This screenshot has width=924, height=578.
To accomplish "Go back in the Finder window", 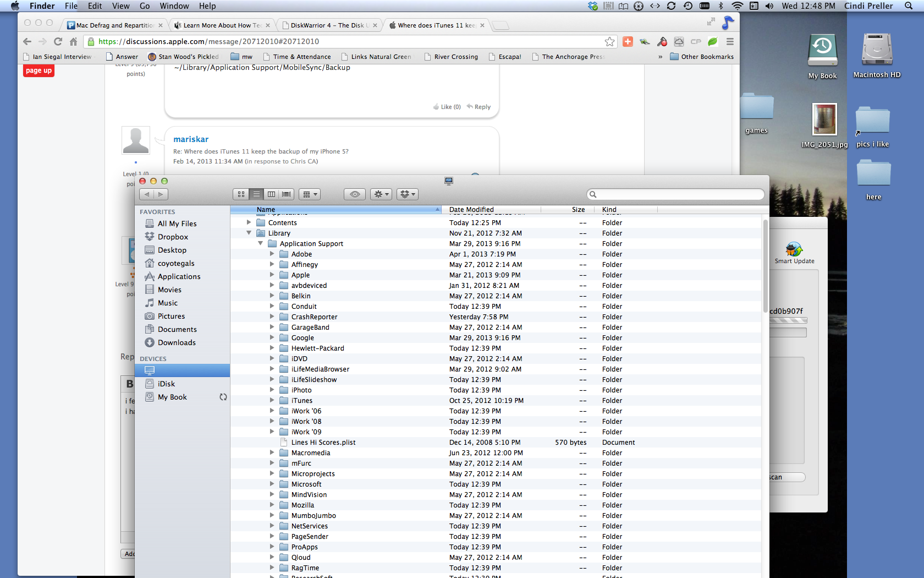I will click(147, 194).
